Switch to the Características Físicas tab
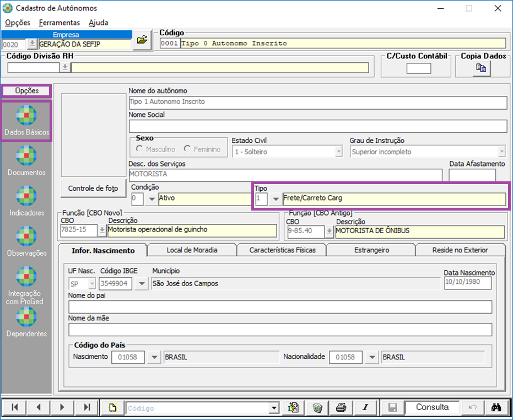Screen dimensions: 513x420 tap(282, 250)
